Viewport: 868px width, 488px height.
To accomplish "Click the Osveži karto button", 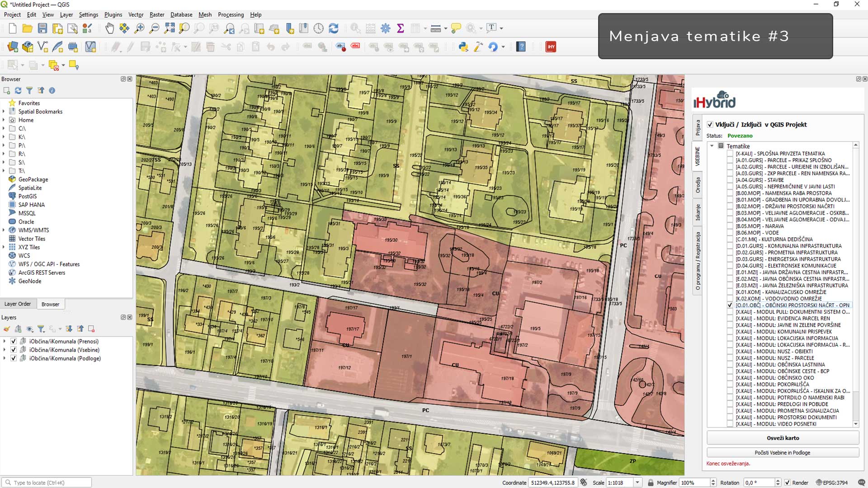I will tap(783, 438).
